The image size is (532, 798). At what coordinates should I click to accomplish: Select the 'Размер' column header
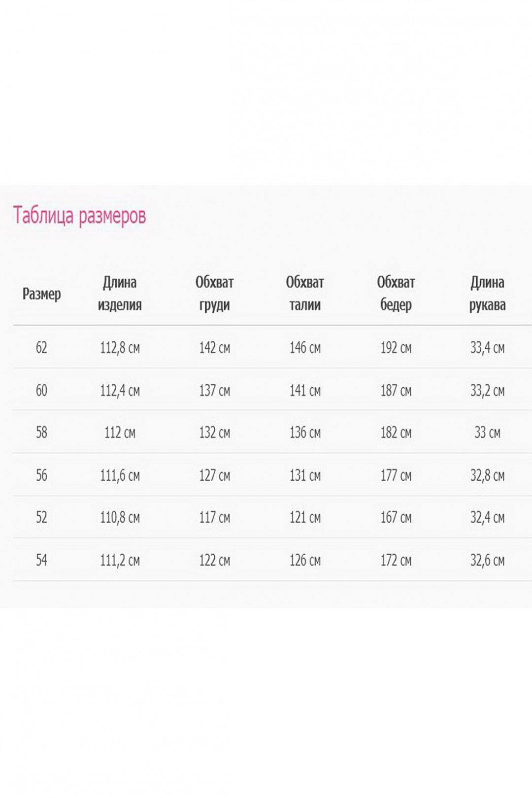tap(42, 294)
